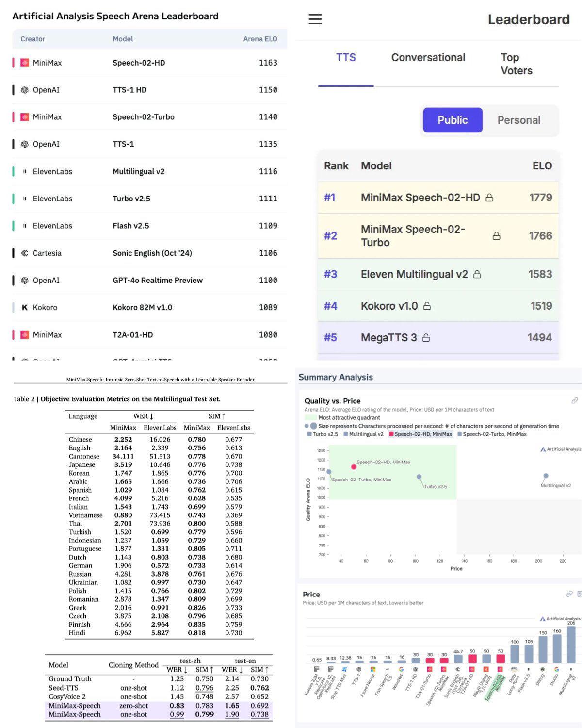
Task: Click OpenAI logo in TTS-1 HD row
Action: (x=25, y=90)
